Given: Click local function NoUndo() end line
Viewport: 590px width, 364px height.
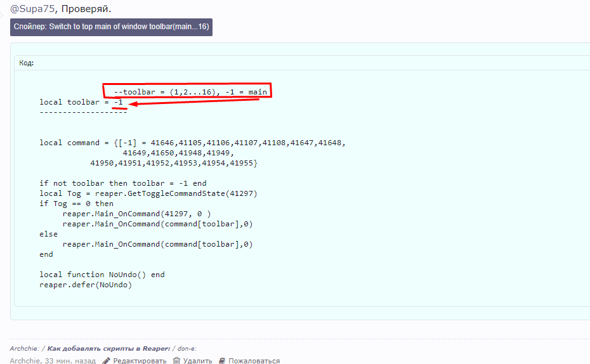Looking at the screenshot, I should point(102,275).
